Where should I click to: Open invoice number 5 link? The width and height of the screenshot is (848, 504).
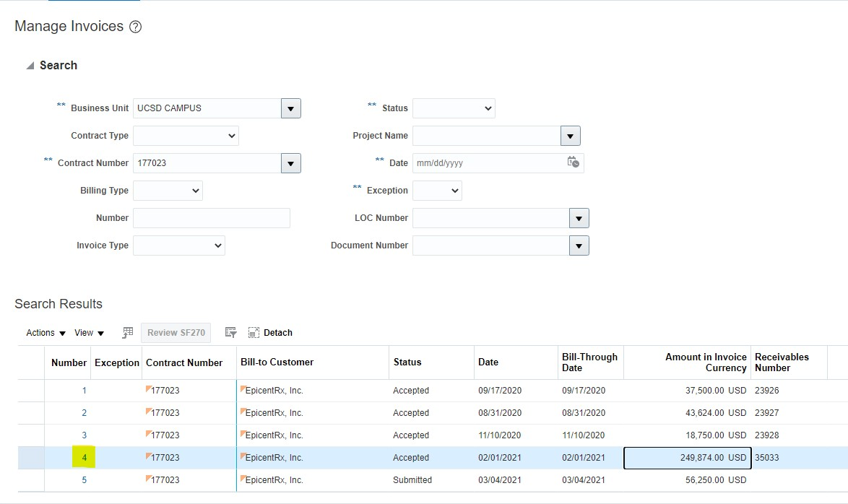[x=84, y=480]
